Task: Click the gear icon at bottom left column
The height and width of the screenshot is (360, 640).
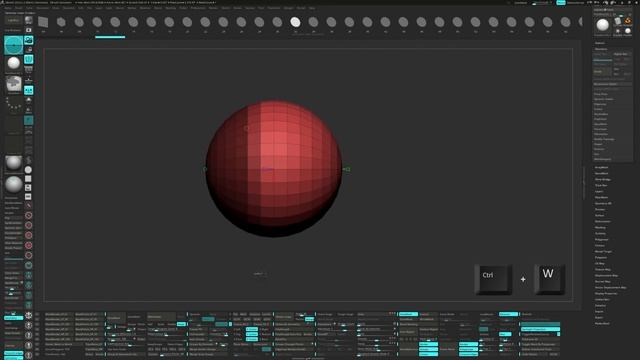Action: point(29,316)
